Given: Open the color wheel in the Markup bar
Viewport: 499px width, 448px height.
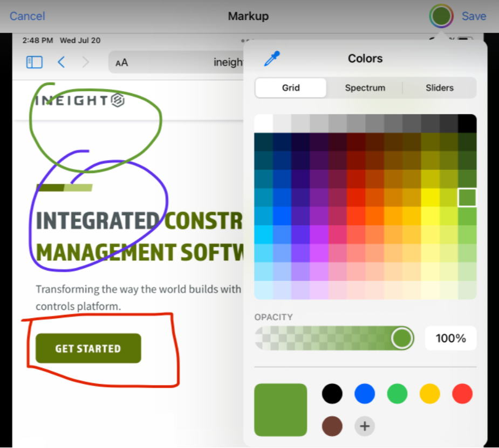Looking at the screenshot, I should [x=441, y=16].
